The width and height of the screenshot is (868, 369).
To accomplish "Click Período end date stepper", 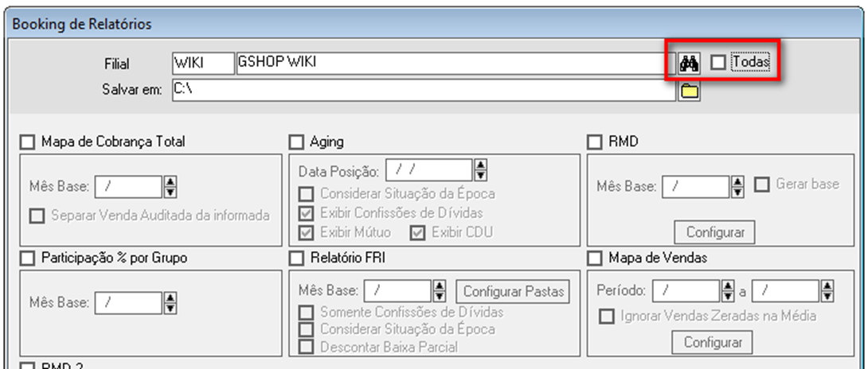I will (827, 291).
